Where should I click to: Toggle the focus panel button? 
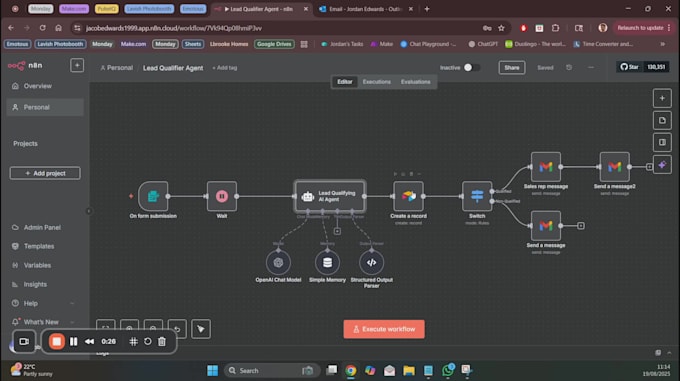point(662,142)
